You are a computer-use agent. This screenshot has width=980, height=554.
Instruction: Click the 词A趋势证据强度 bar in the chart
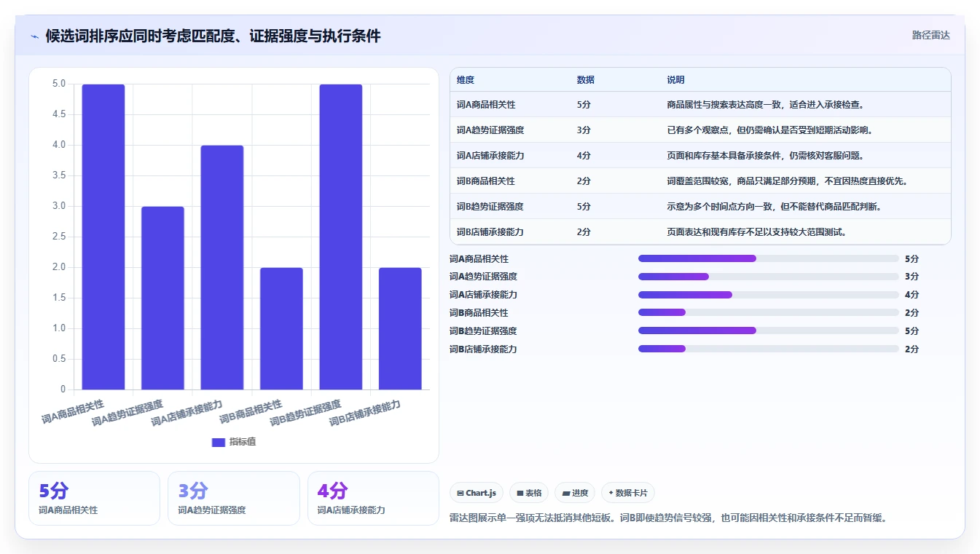tap(162, 298)
